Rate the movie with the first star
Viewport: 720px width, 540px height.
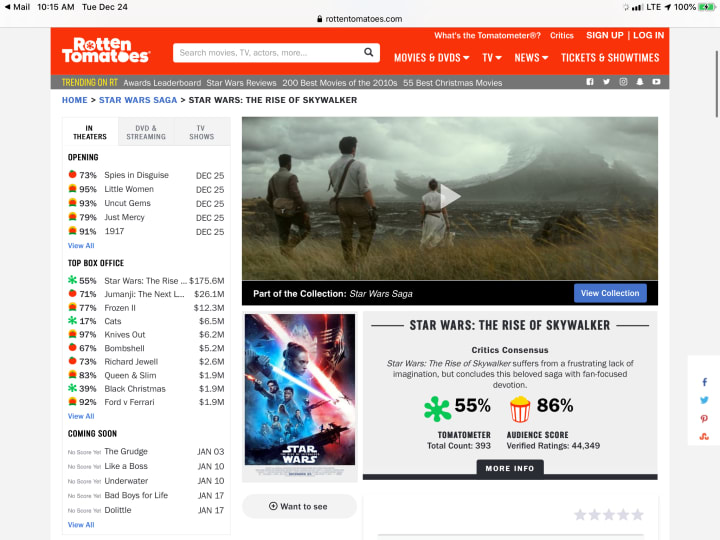tap(580, 514)
